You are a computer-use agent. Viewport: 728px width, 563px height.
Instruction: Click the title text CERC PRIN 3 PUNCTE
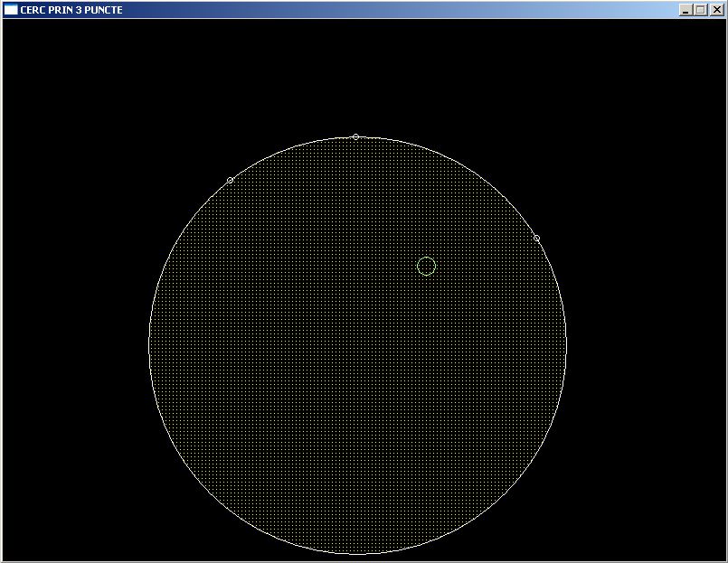[71, 10]
